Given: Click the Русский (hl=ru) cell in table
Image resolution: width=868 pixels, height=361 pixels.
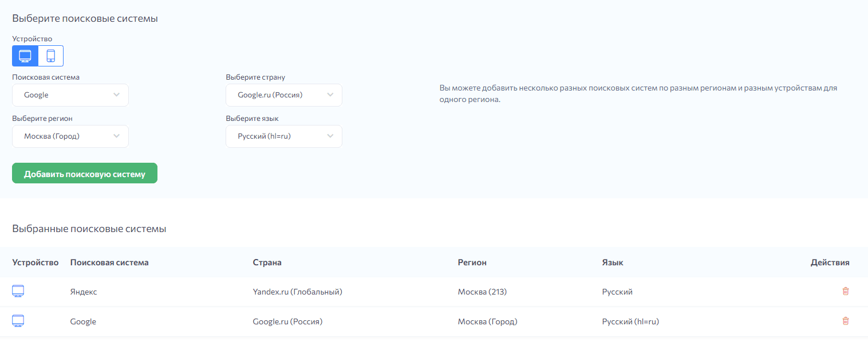Looking at the screenshot, I should (630, 321).
